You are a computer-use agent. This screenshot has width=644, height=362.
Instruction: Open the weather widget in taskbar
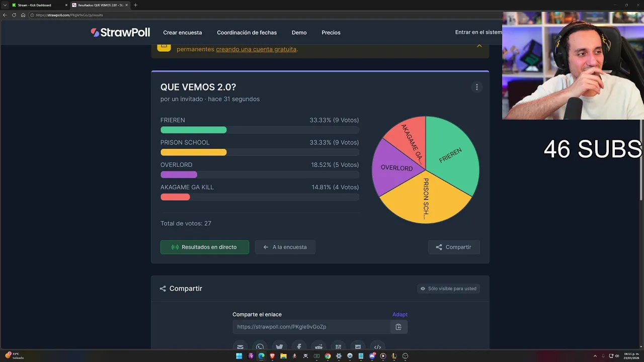point(14,355)
